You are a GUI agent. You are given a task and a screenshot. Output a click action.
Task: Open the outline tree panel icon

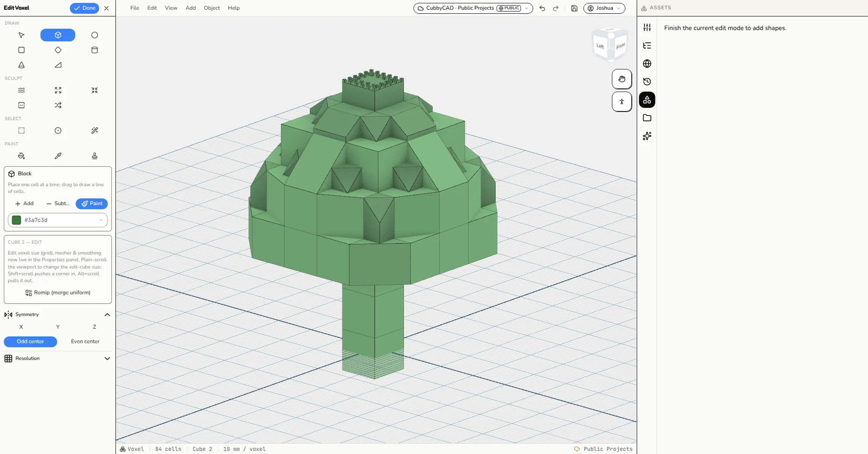click(647, 46)
